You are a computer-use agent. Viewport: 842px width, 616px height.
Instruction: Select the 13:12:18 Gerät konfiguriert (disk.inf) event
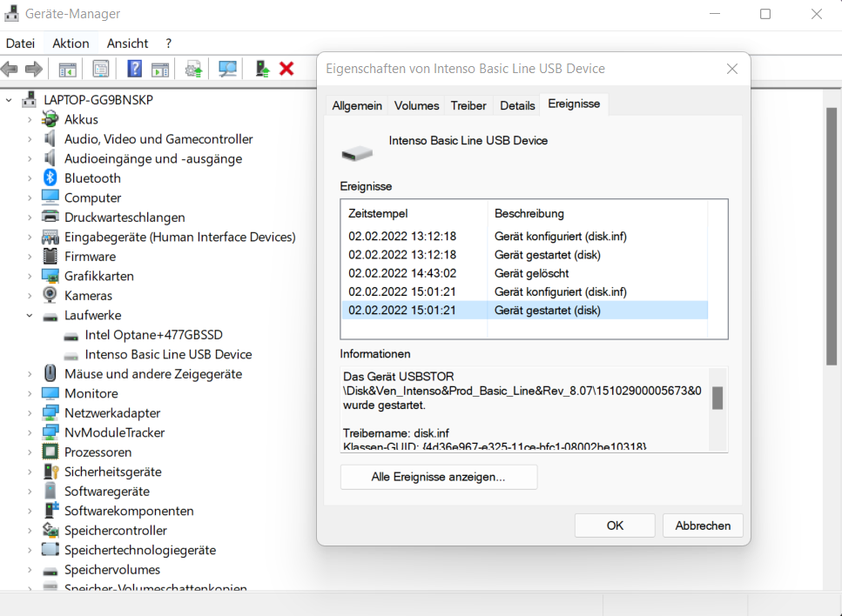click(525, 236)
